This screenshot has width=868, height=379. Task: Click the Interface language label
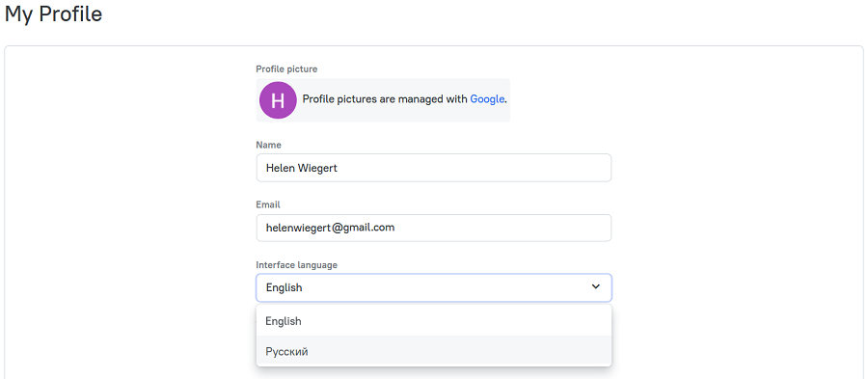(x=296, y=265)
